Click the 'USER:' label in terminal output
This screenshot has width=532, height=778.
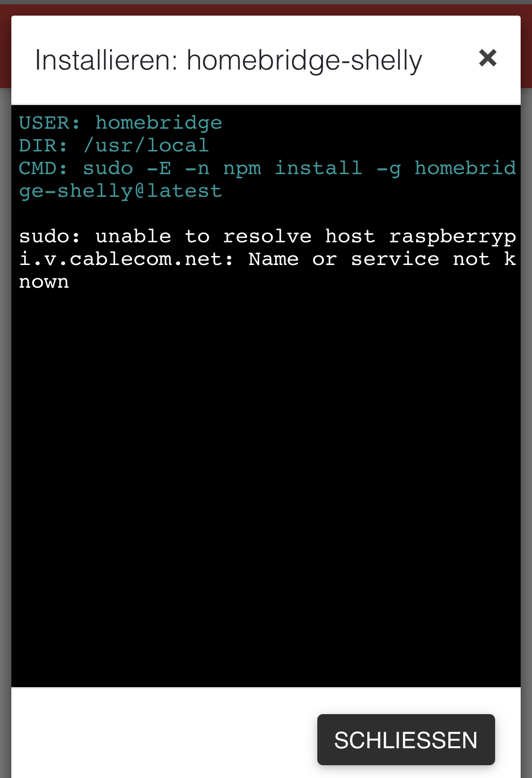[x=49, y=123]
